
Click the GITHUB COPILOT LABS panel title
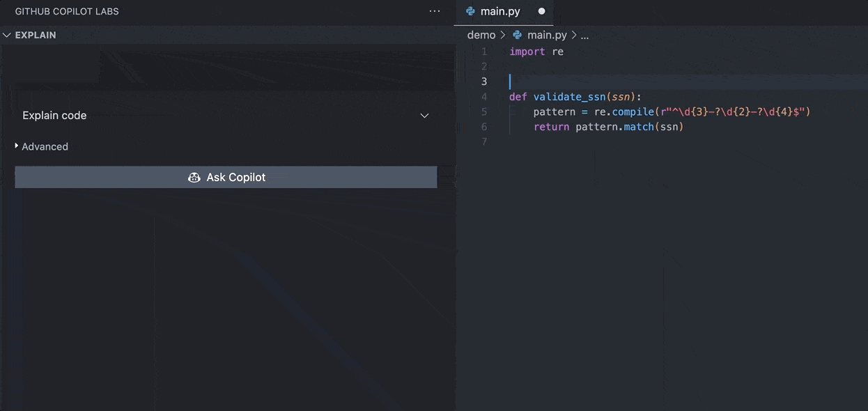click(x=67, y=12)
